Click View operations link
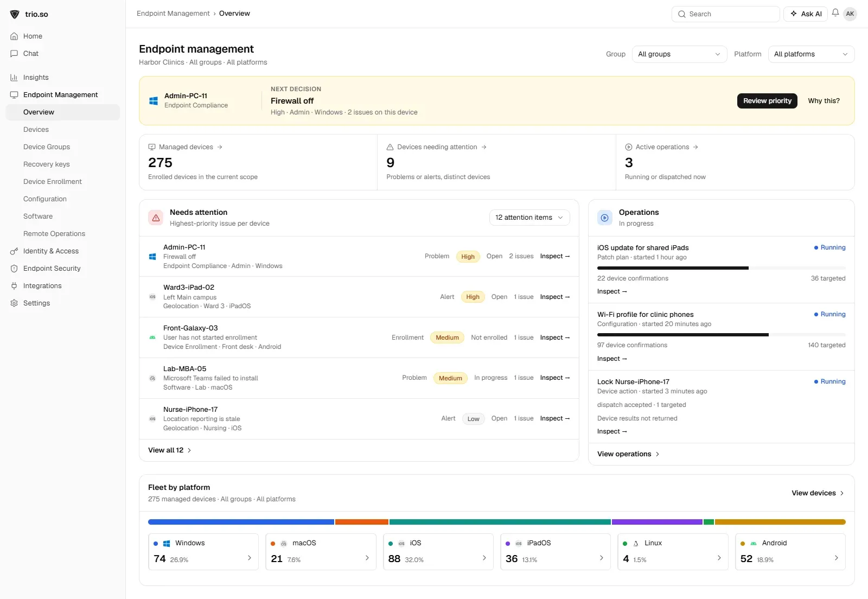The image size is (868, 599). [628, 454]
